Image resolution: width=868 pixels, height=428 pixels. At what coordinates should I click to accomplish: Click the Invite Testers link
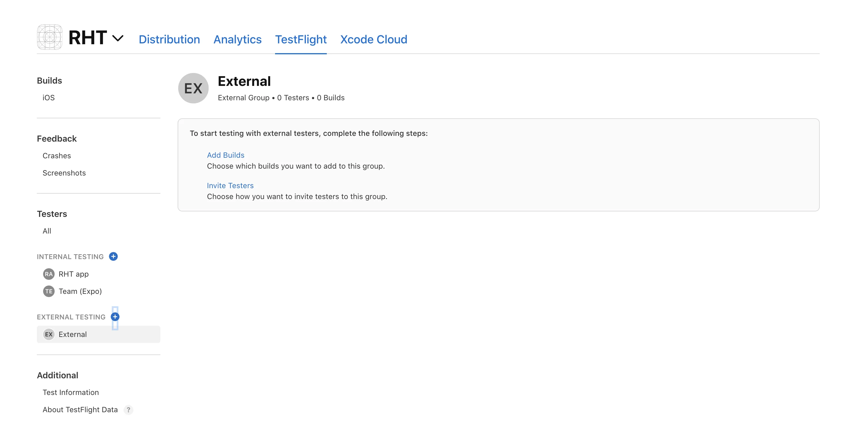[x=230, y=186]
